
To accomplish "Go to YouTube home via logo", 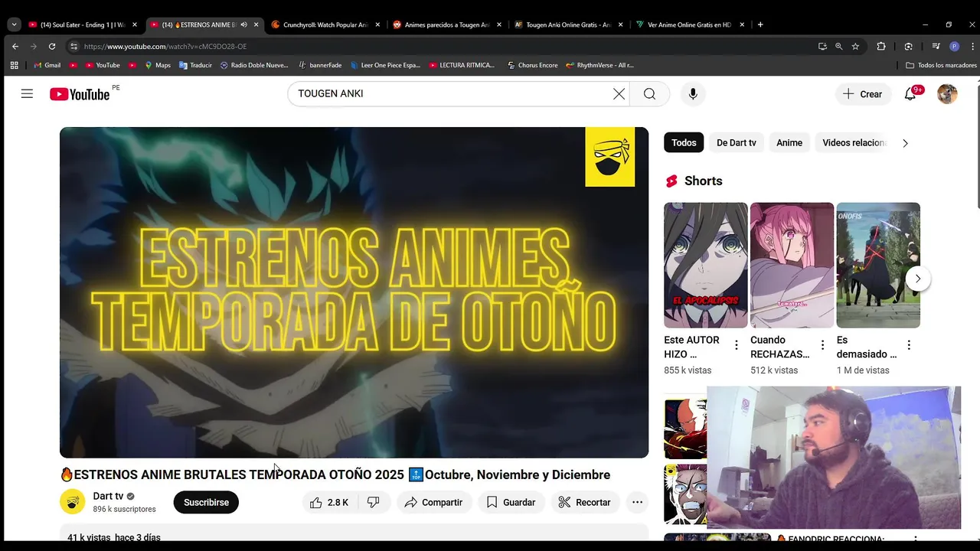I will click(80, 94).
